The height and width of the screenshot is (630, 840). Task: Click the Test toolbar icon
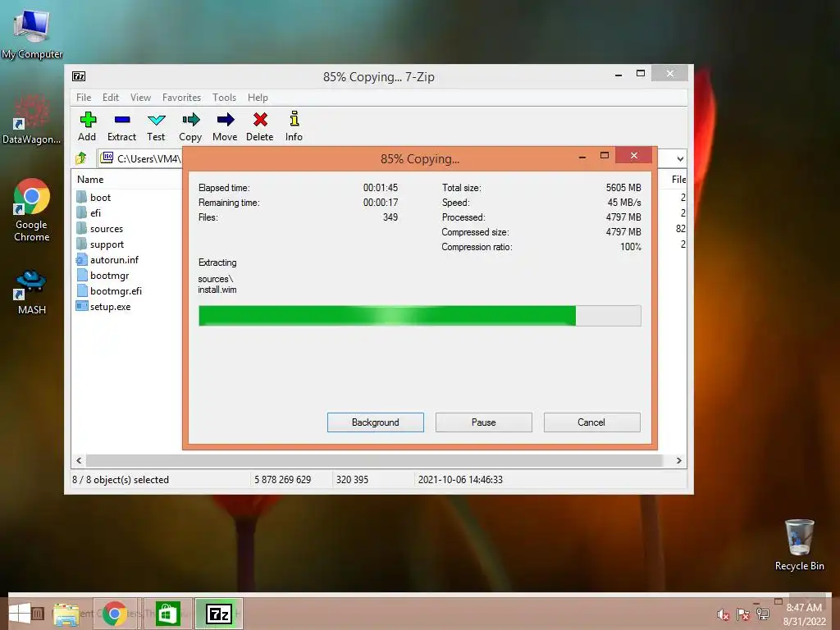156,126
